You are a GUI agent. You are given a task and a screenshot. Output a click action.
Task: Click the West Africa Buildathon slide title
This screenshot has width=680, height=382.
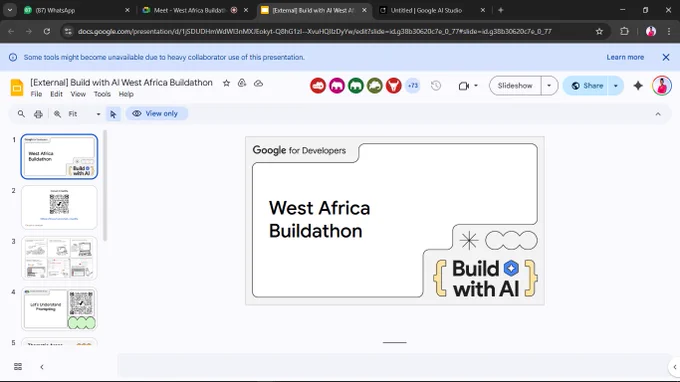click(x=319, y=219)
